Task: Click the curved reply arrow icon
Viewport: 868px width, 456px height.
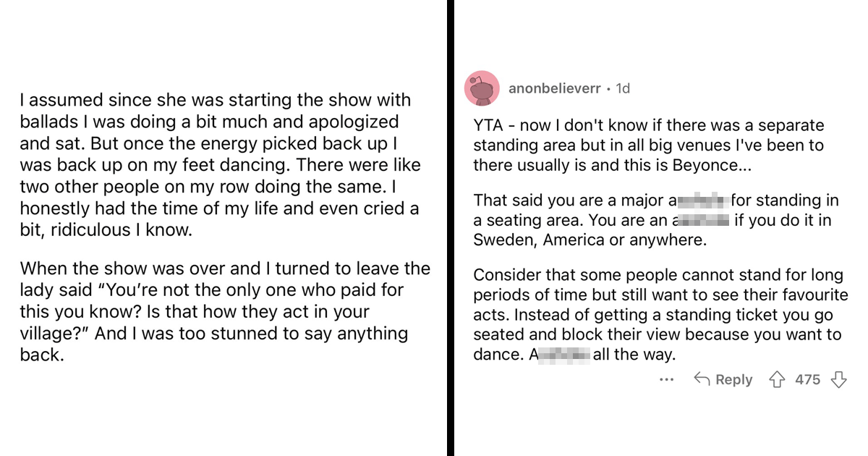Action: coord(702,379)
